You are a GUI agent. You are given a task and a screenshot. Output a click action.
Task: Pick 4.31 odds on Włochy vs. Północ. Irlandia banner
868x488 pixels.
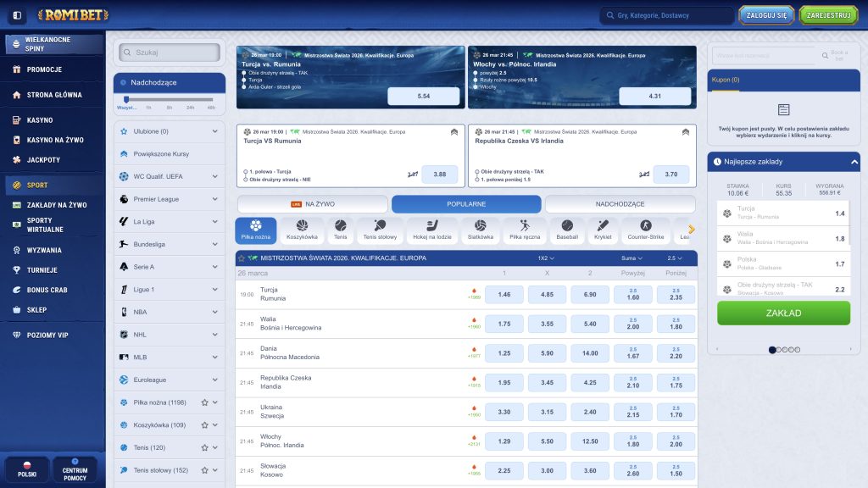655,97
